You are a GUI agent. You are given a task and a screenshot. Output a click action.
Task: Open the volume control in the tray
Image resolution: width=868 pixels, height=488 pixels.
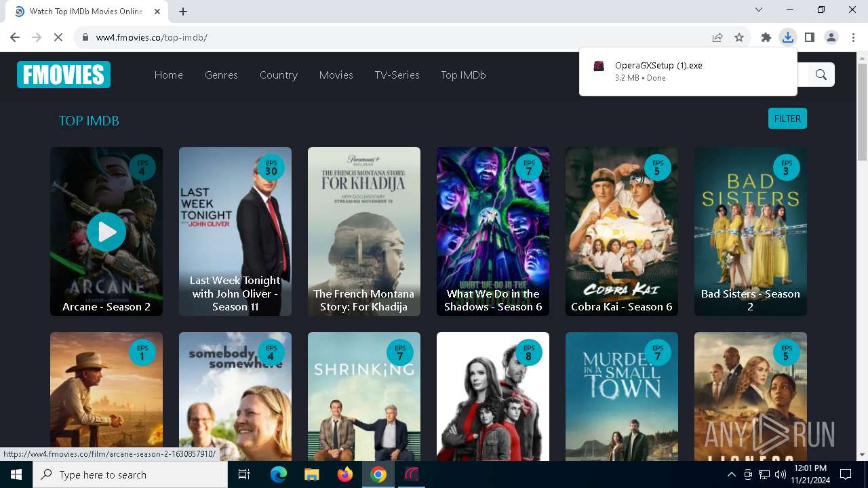(x=780, y=474)
